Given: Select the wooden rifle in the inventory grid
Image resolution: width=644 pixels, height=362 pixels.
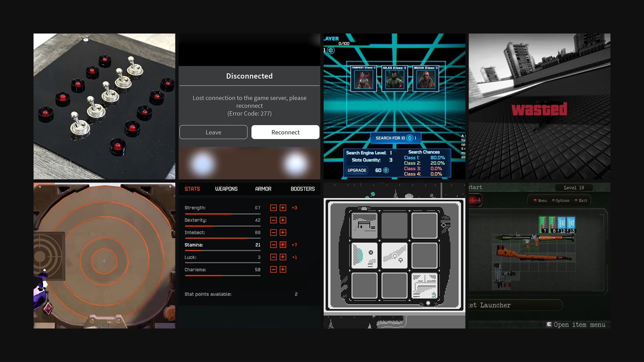Looking at the screenshot, I should pos(533,255).
